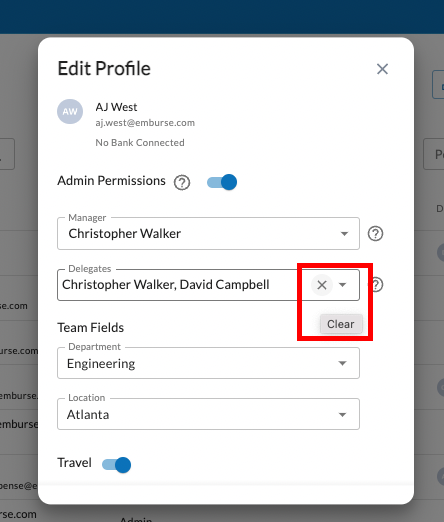Disable the Travel toggle
Image resolution: width=444 pixels, height=522 pixels.
point(116,465)
